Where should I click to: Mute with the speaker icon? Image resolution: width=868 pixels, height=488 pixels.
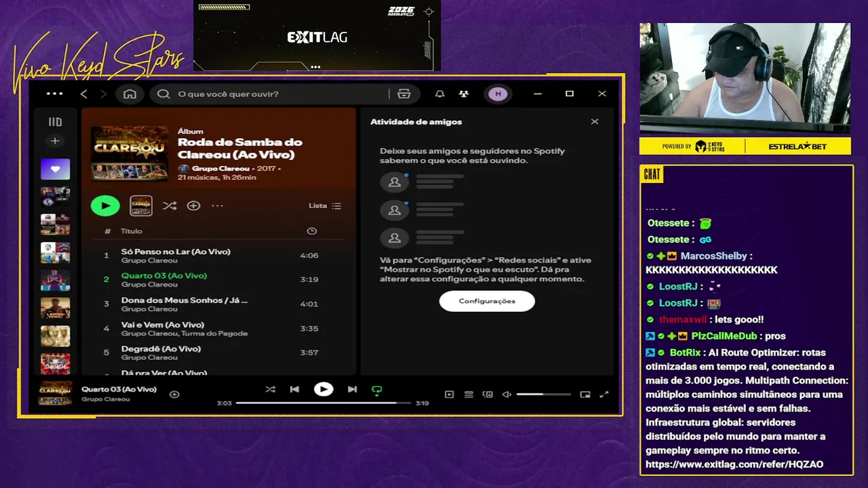pos(507,394)
